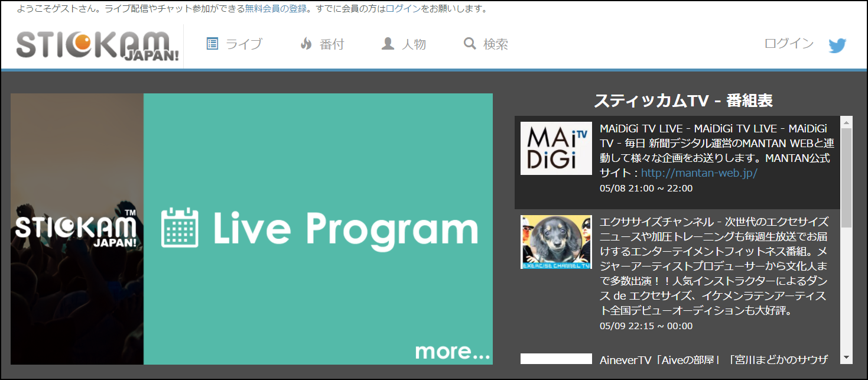Click the ログイン button in header
This screenshot has height=380, width=868.
[x=788, y=44]
